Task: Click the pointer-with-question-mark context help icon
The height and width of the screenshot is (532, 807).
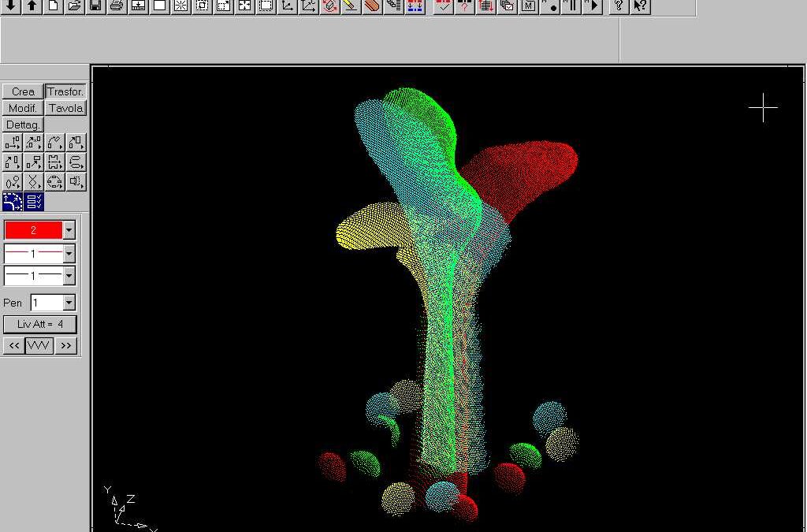Action: pyautogui.click(x=641, y=6)
